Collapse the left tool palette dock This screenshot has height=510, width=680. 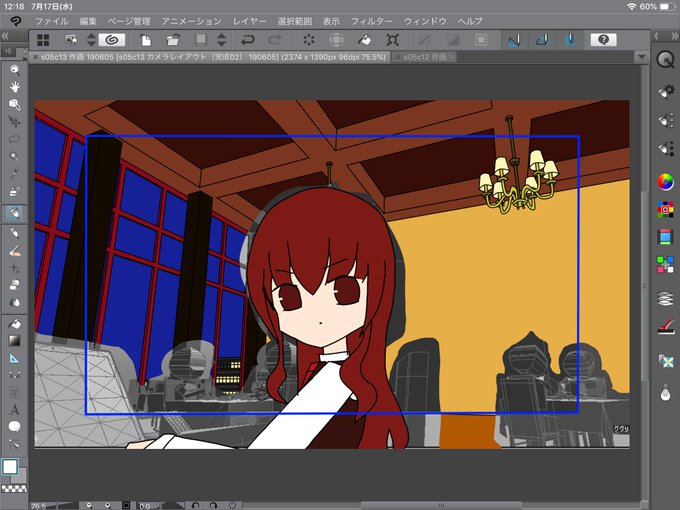pyautogui.click(x=5, y=36)
